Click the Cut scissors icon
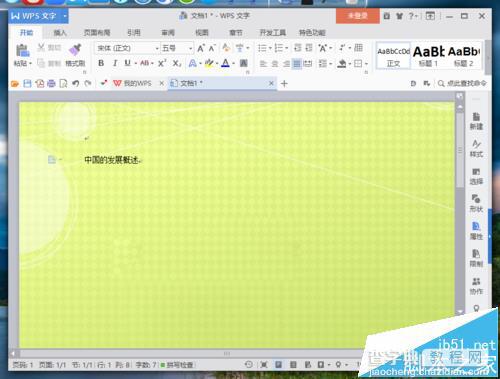Viewport: 500px width, 379px height. point(41,47)
